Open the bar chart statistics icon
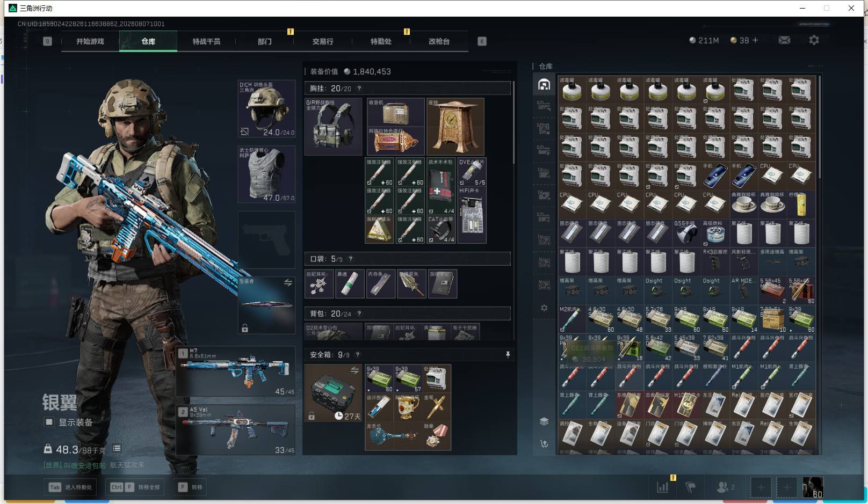 663,487
